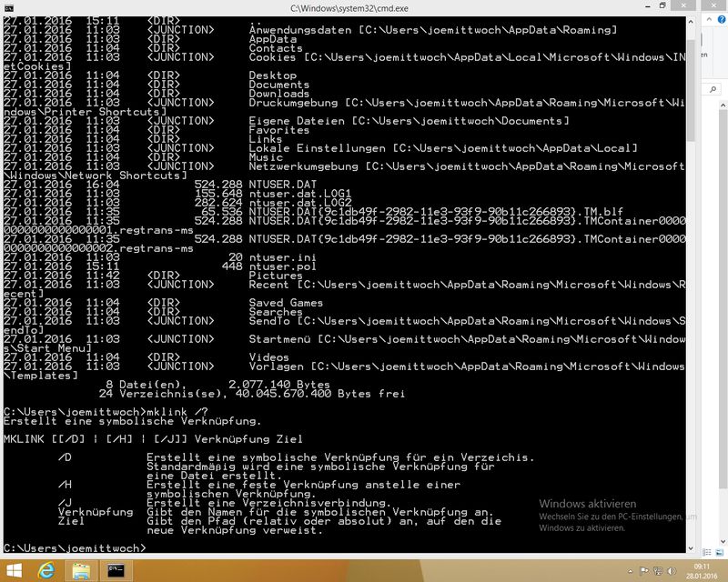Click the summary line 8 Datei(en)
This screenshot has height=582, width=728.
pos(217,385)
